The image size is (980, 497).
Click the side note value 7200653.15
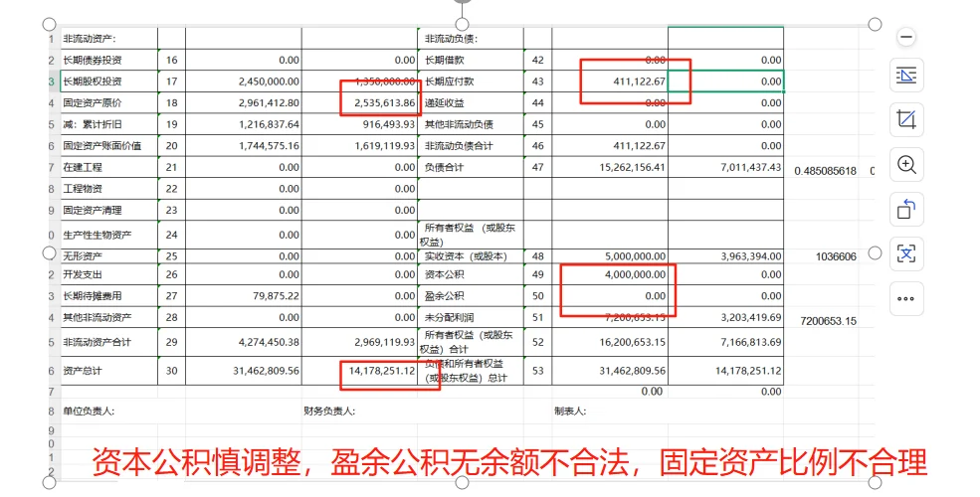pos(829,321)
